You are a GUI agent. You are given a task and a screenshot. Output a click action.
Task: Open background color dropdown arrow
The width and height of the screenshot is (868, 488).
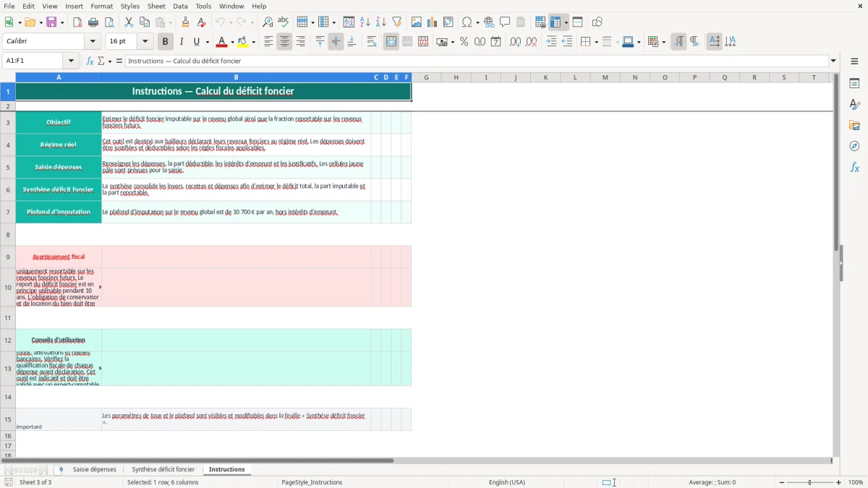[253, 42]
